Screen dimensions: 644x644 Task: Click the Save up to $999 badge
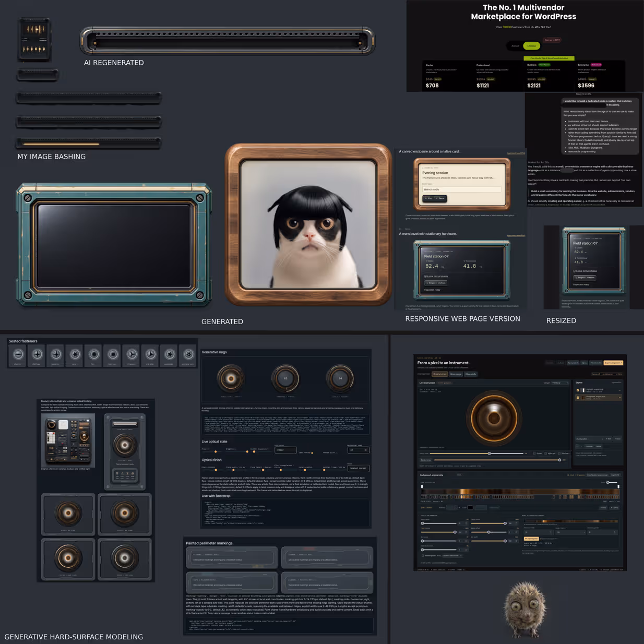[x=553, y=40]
